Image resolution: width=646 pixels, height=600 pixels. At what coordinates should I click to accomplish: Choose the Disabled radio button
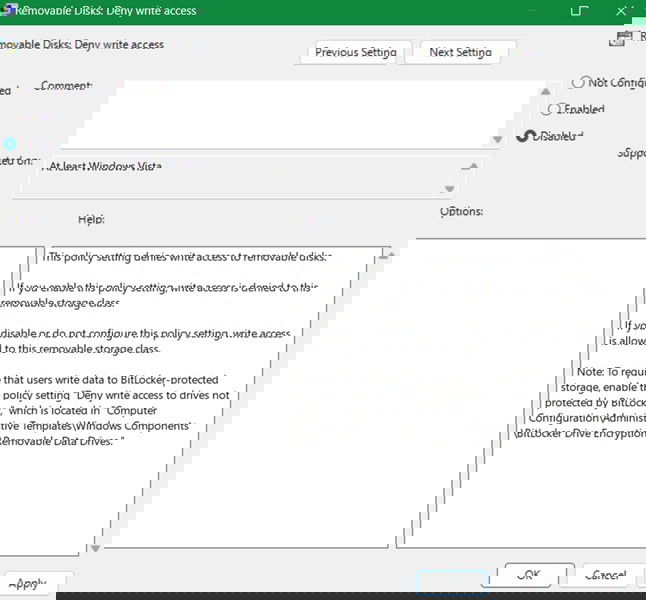(525, 136)
